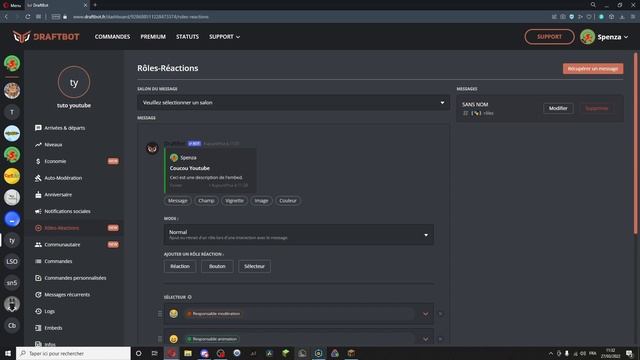Click drag handle of Responsable modération row

point(160,314)
